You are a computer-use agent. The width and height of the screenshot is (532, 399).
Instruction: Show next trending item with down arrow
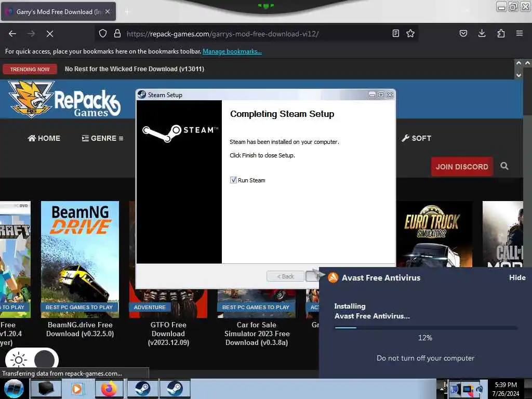[518, 75]
